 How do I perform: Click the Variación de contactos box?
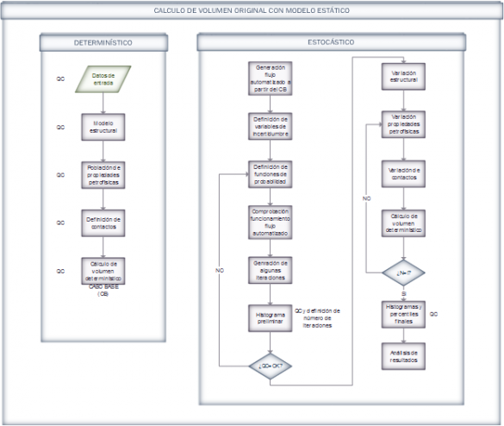point(403,173)
